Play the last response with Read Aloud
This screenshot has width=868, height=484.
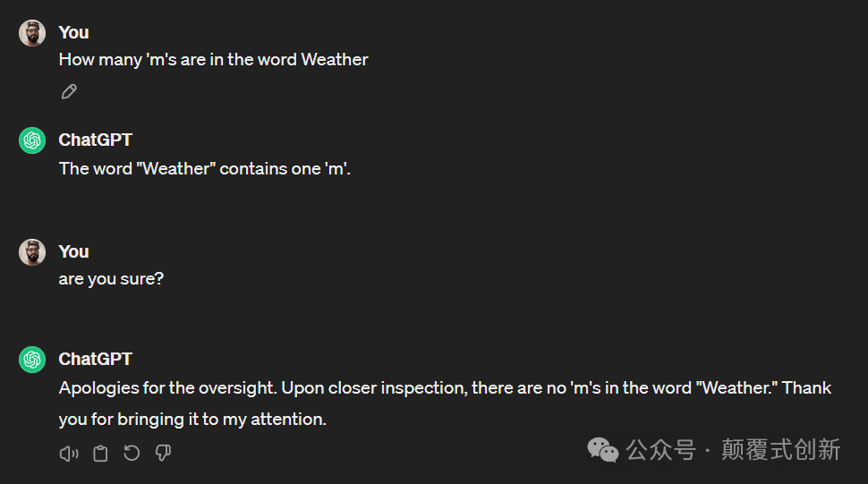point(69,454)
